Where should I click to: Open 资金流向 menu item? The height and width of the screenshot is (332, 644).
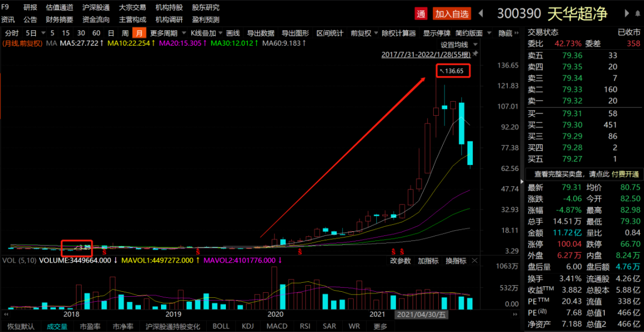[96, 20]
